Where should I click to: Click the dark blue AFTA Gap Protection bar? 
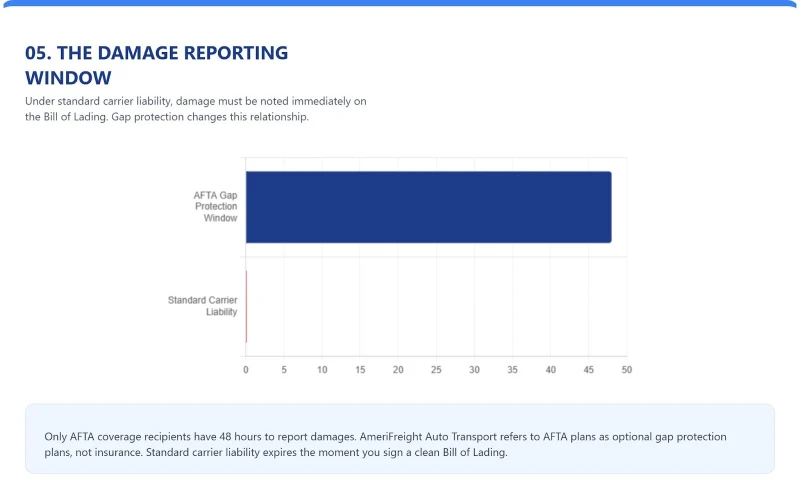[x=428, y=207]
